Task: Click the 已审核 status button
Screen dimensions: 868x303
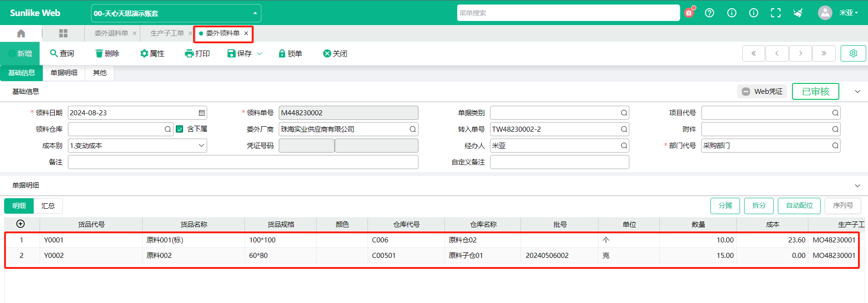Action: [x=816, y=92]
